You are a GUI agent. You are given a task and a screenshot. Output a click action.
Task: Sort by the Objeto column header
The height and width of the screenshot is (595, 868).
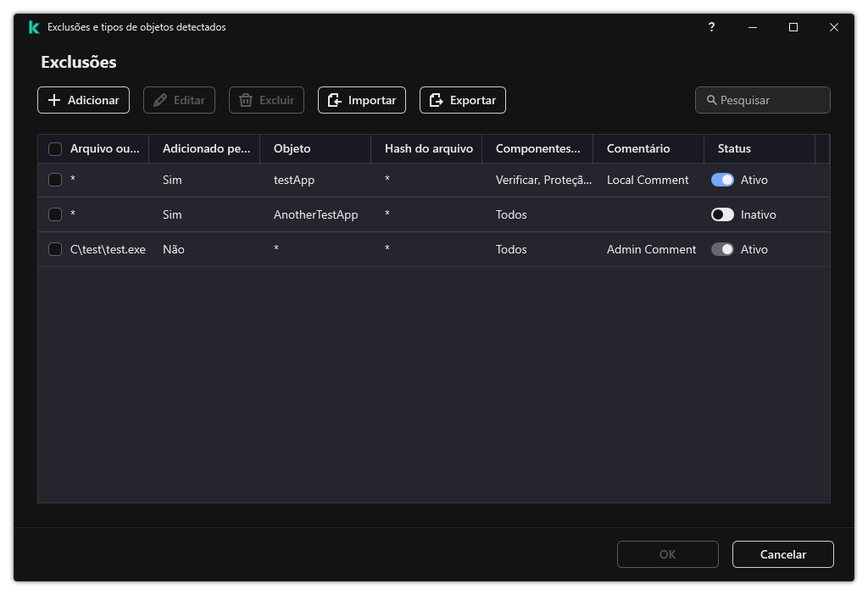292,148
